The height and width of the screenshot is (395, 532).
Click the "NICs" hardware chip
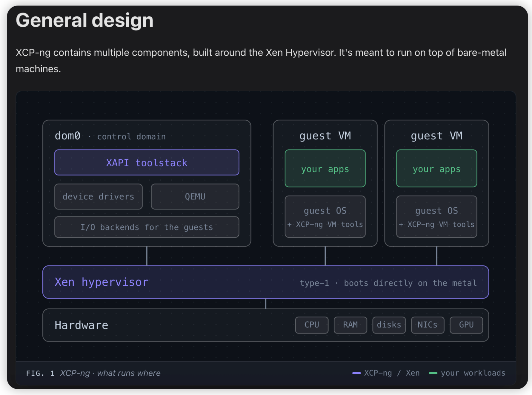click(428, 325)
